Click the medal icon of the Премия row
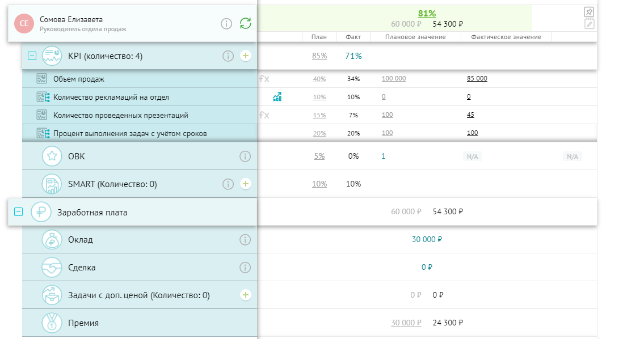644x339 pixels. pos(52,323)
